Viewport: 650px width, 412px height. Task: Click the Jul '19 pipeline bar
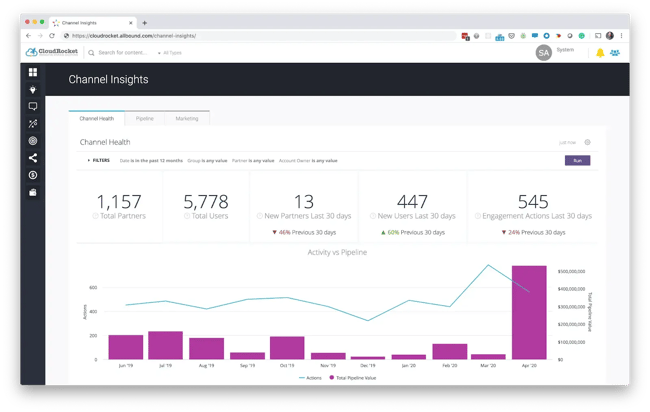165,345
